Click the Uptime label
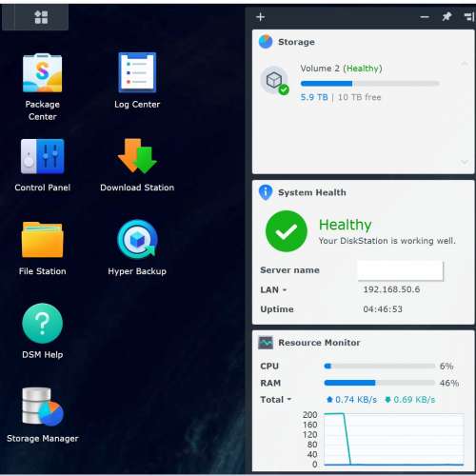 277,309
